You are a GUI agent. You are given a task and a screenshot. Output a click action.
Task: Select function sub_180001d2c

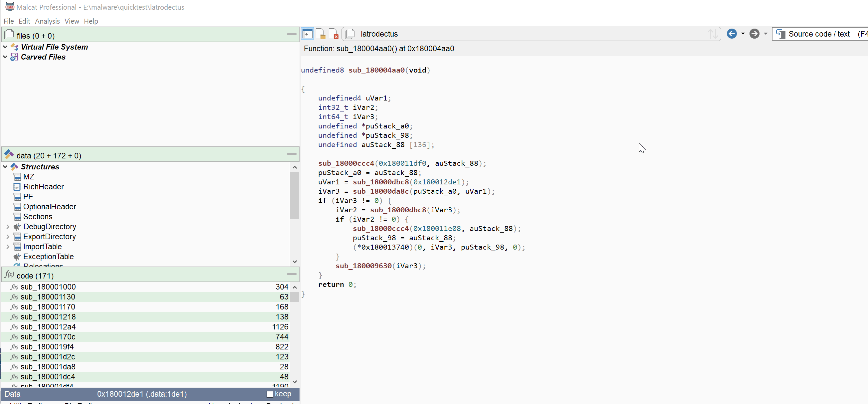pos(145,357)
